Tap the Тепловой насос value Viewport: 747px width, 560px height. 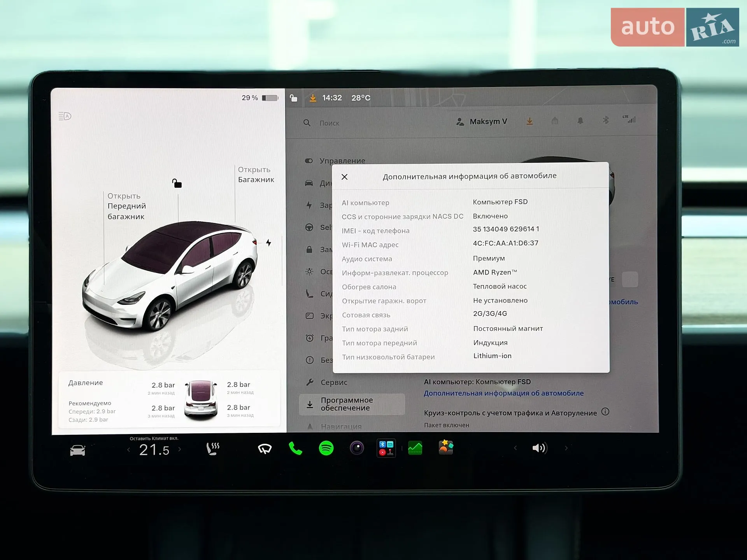point(500,286)
